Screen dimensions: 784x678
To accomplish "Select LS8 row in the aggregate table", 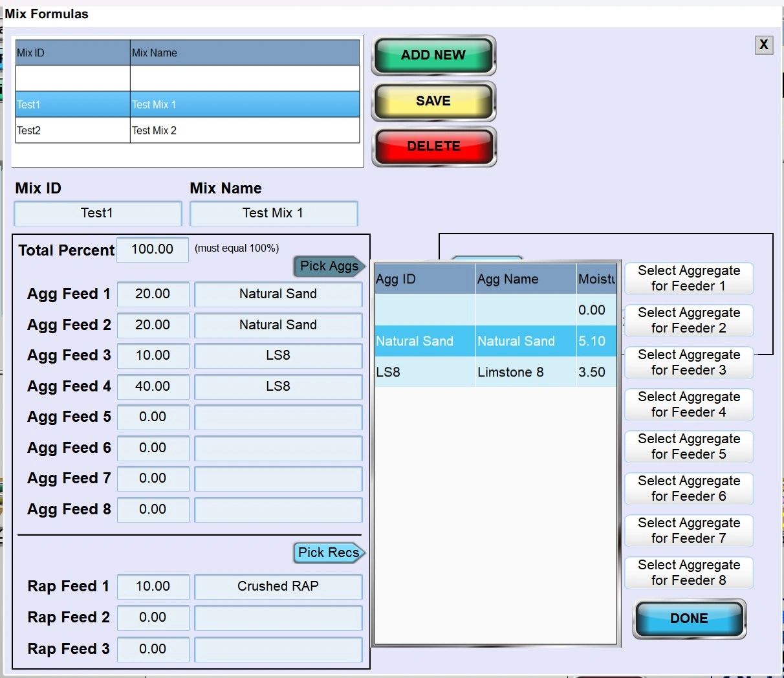I will coord(495,372).
